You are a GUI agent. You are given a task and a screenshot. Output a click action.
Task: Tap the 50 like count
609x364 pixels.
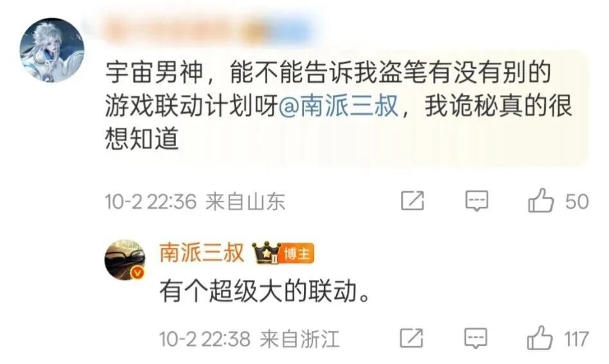point(577,202)
